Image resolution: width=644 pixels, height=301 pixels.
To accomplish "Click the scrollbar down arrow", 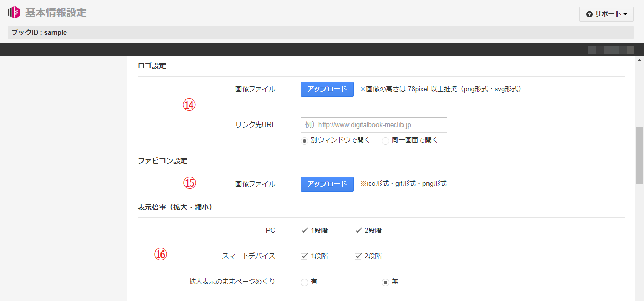I will pyautogui.click(x=639, y=297).
